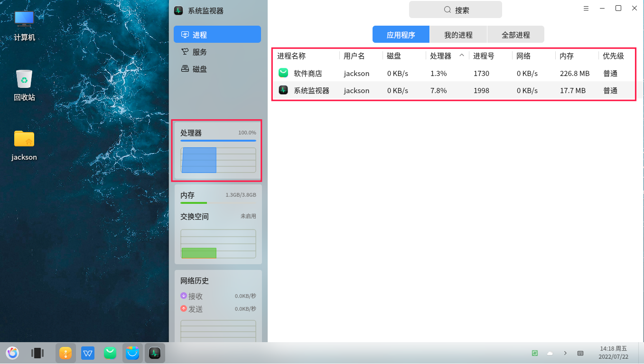
Task: Switch to the 应用程序 tab
Action: coord(401,35)
